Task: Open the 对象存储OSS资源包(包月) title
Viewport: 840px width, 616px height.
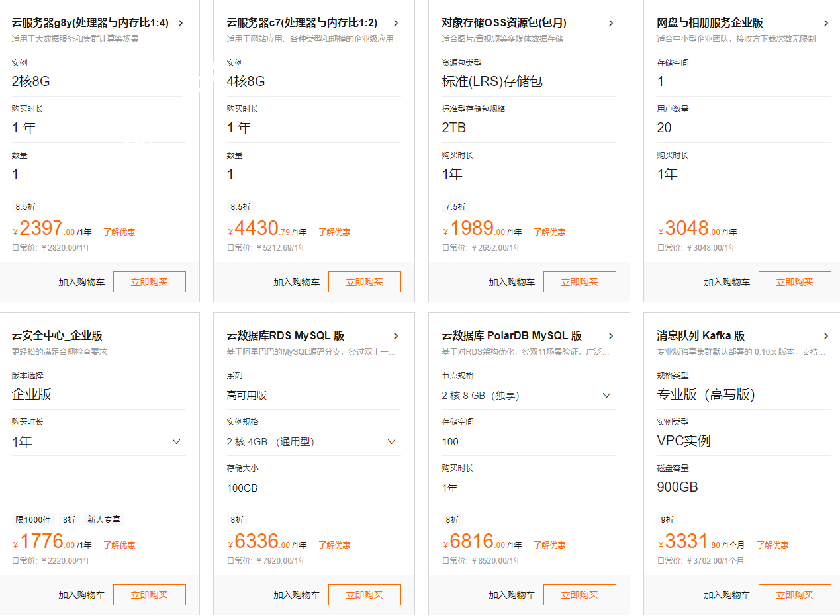Action: [x=504, y=23]
